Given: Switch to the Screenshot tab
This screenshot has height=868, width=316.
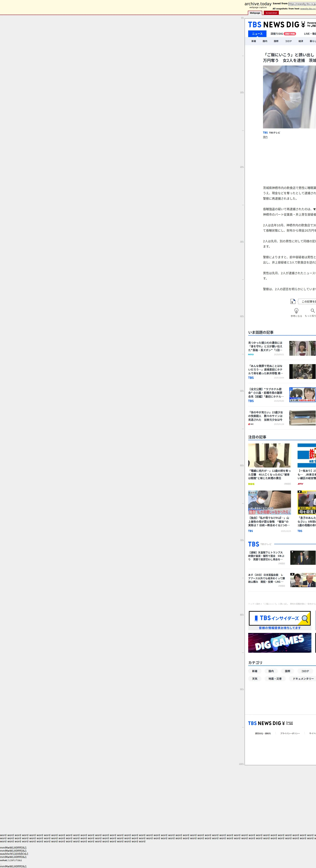Looking at the screenshot, I should 271,13.
